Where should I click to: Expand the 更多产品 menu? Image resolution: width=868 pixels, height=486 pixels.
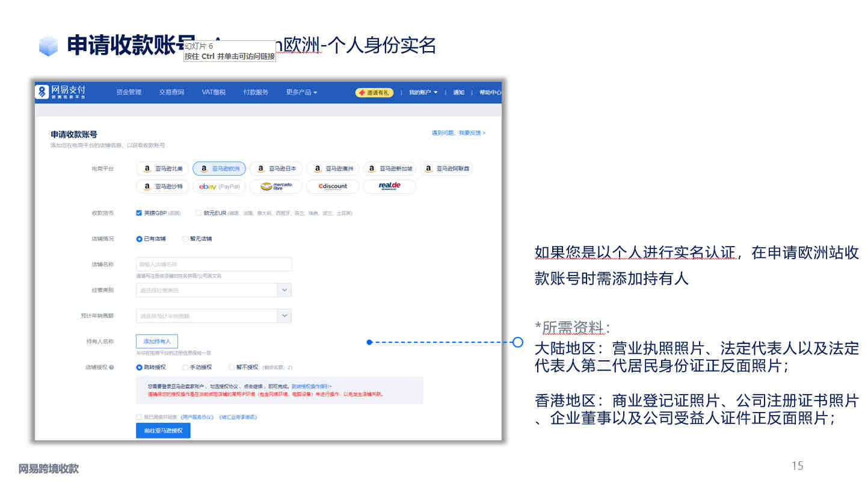click(301, 92)
